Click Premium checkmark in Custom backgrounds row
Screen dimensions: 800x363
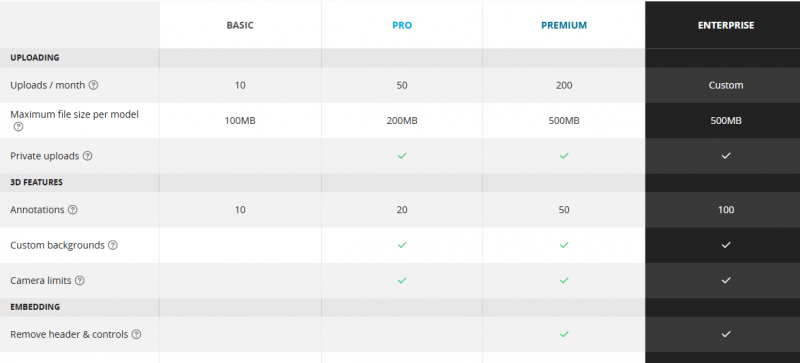point(564,245)
